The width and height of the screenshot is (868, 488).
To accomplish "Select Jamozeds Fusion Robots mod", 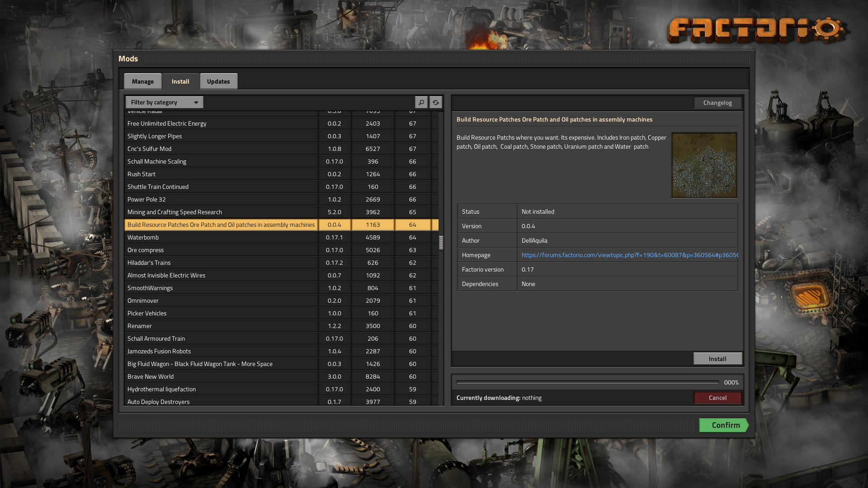I will (281, 351).
